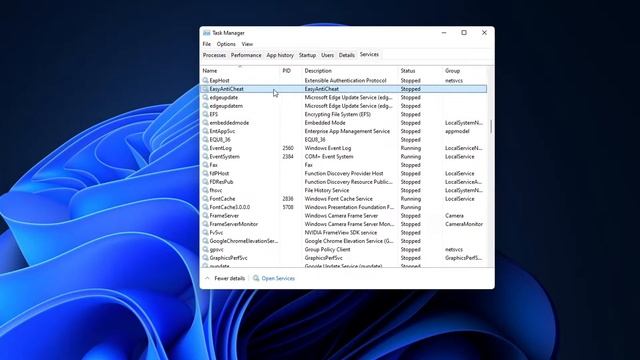Click the service icon beside EQU8_36
The width and height of the screenshot is (640, 360).
pos(205,140)
